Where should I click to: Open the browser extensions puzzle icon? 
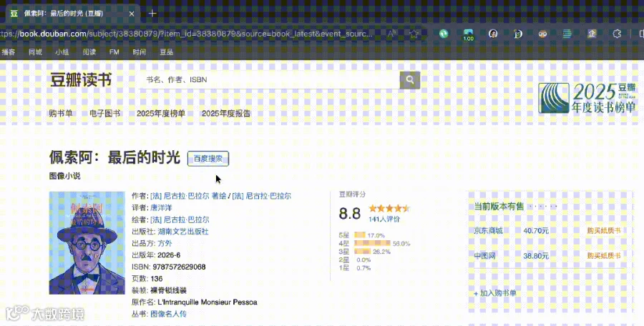click(x=617, y=34)
